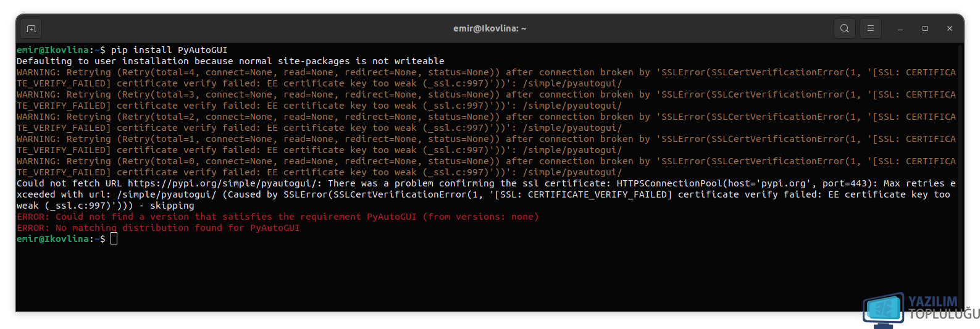This screenshot has height=329, width=980.
Task: Open a new terminal tab
Action: [31, 28]
